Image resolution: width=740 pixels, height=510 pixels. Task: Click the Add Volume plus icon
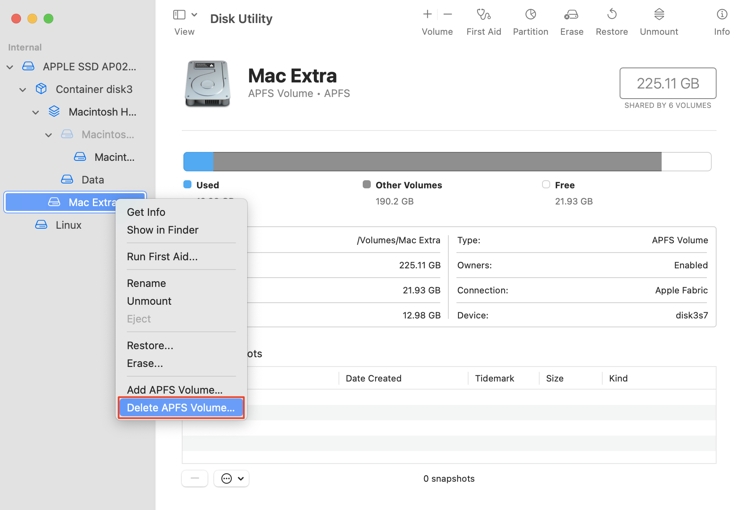click(x=427, y=14)
